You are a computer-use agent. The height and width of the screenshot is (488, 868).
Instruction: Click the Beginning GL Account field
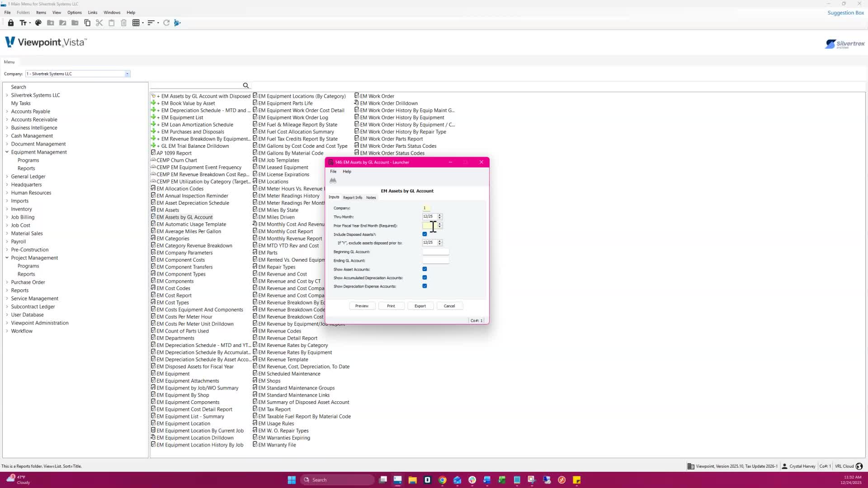[435, 252]
